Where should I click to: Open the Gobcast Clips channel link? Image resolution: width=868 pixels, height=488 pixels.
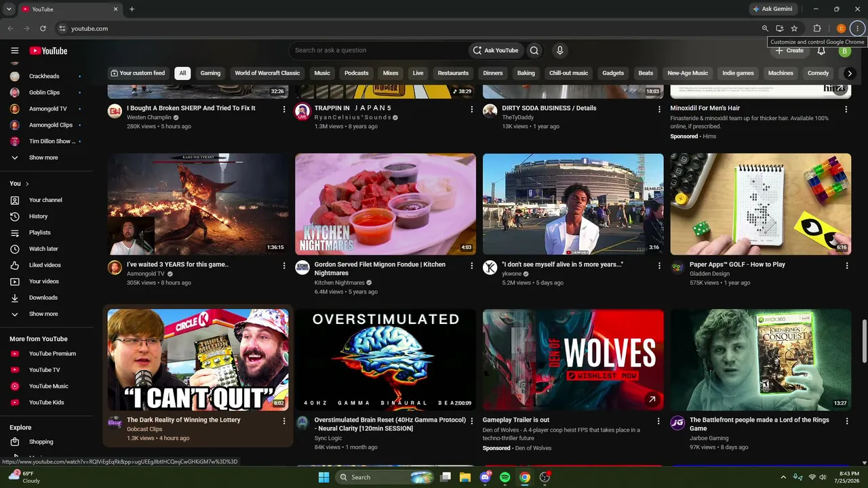[144, 429]
